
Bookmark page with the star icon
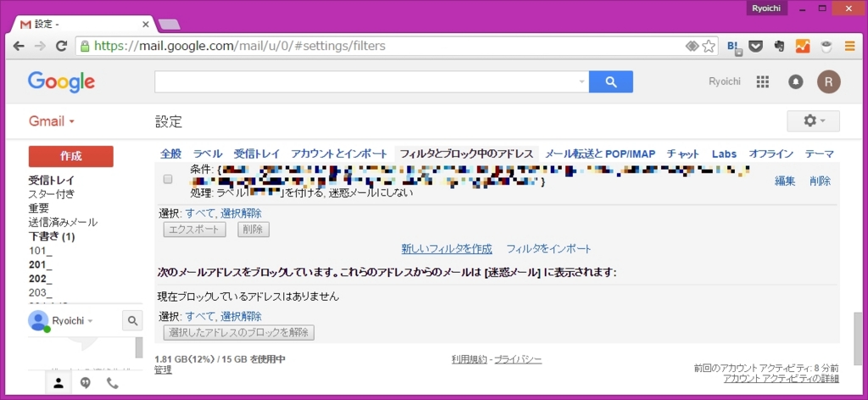click(709, 47)
